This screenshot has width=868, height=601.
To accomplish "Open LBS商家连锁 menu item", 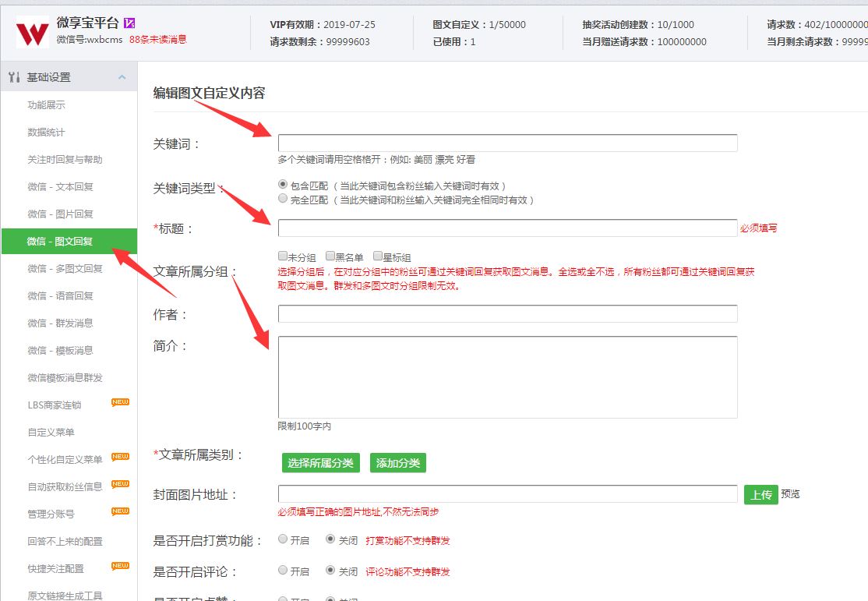I will pyautogui.click(x=55, y=405).
